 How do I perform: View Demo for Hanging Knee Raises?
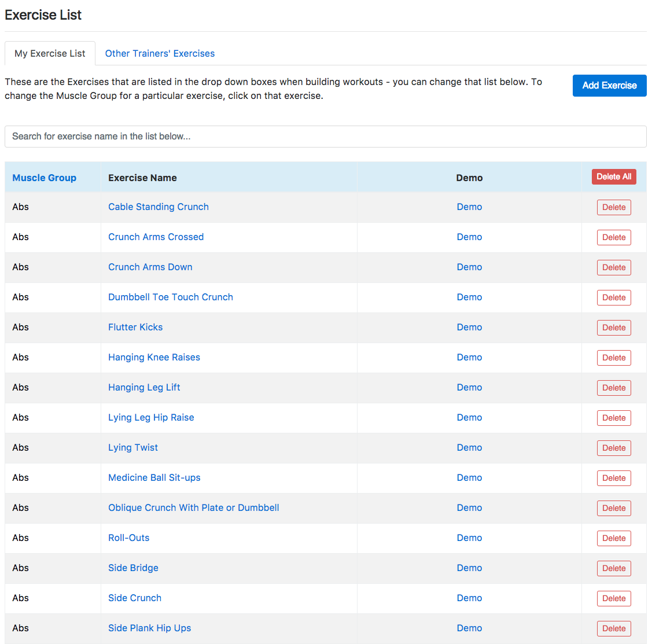tap(469, 358)
